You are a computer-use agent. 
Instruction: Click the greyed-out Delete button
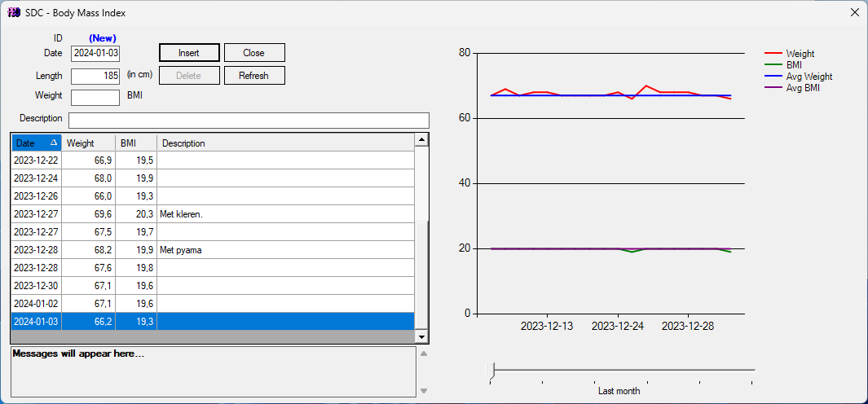click(189, 76)
